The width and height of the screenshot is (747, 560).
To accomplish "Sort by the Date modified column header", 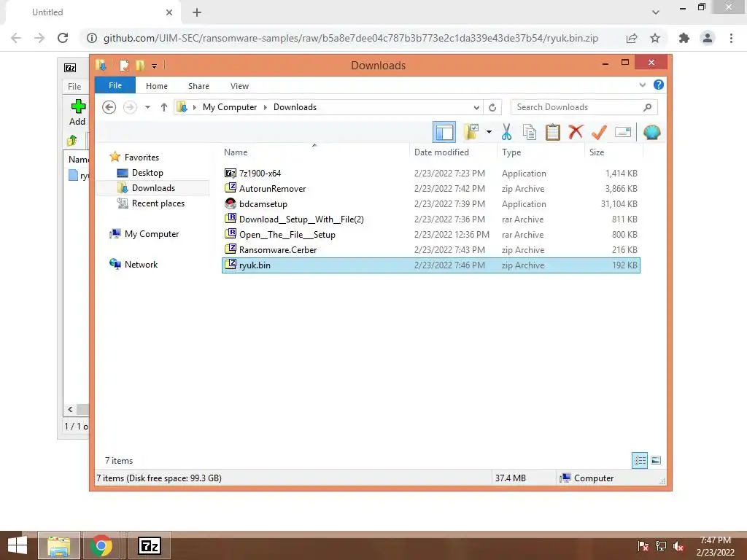I will 453,152.
